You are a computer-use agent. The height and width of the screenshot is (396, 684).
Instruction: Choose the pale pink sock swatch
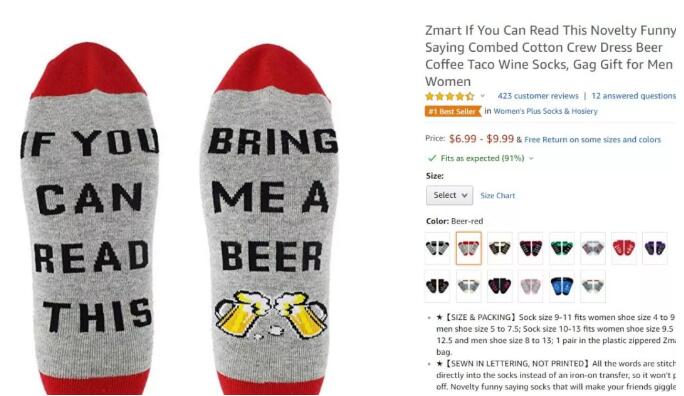tap(531, 286)
